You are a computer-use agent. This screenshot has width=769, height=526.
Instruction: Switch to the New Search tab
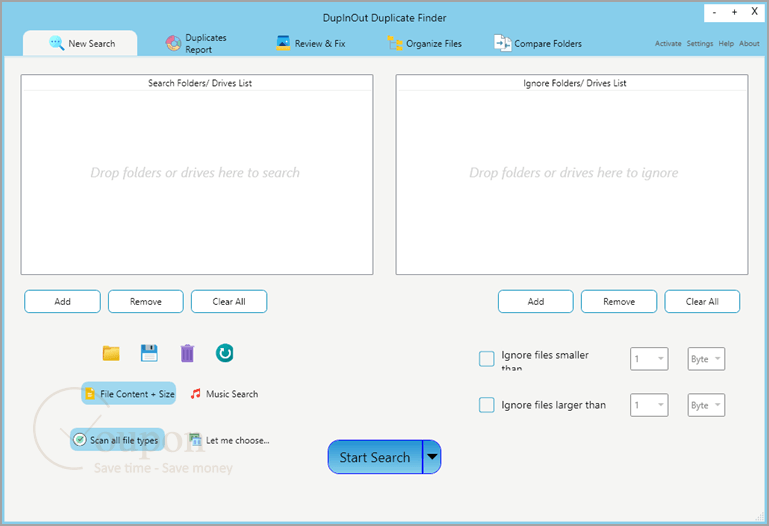[80, 43]
